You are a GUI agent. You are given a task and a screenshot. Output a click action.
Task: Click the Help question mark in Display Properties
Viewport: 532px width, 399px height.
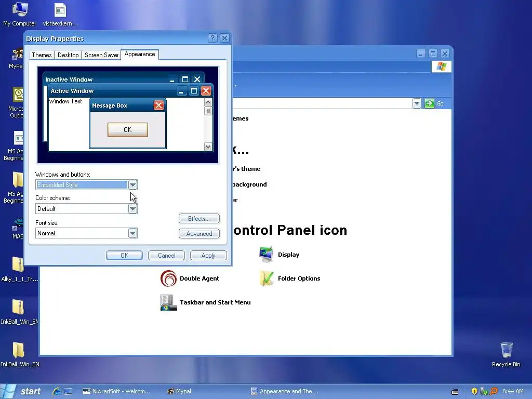[212, 38]
